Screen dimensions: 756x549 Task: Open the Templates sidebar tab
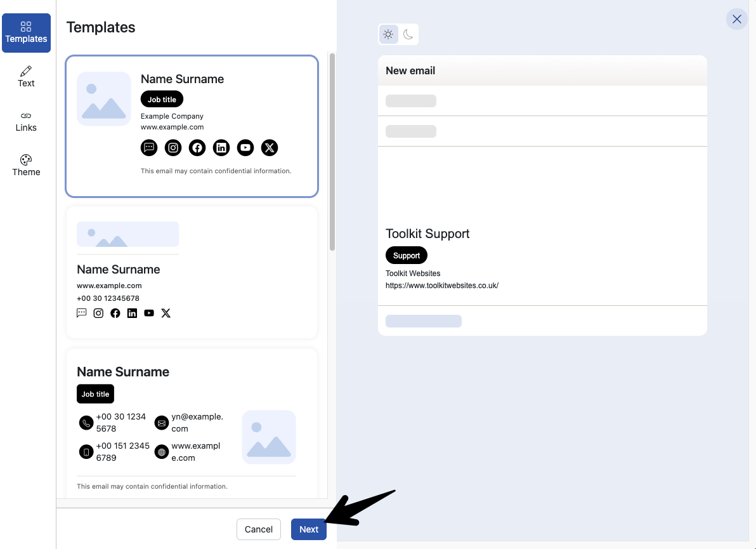pos(26,32)
